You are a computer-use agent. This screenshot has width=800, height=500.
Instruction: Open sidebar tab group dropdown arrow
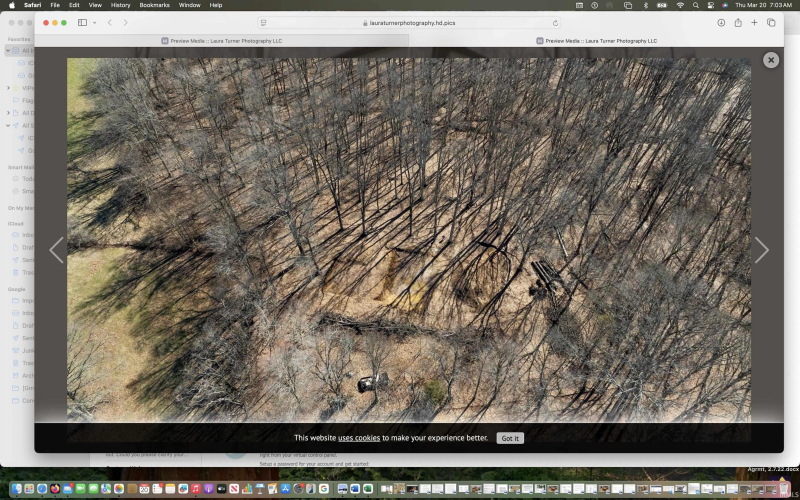[94, 22]
